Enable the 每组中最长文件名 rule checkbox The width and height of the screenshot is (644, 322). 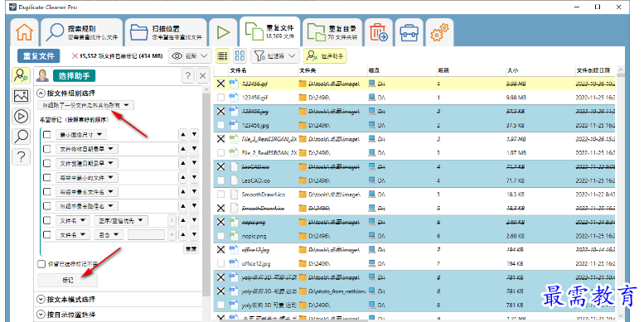click(47, 191)
